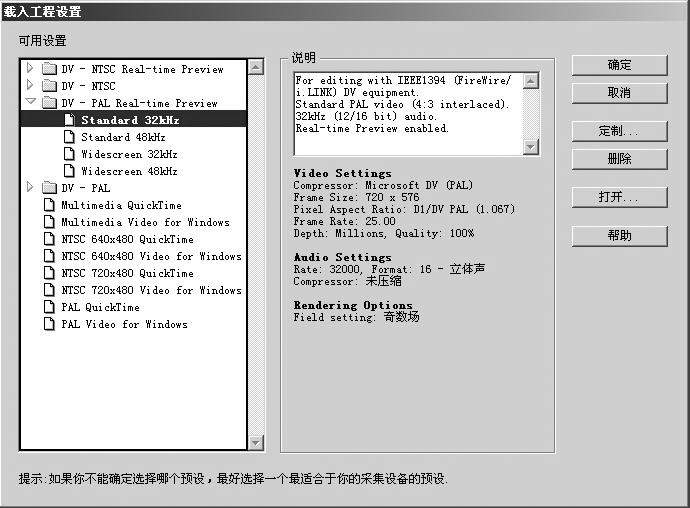Choose NTSC 720x480 Video for Windows preset
690x508 pixels.
point(151,290)
